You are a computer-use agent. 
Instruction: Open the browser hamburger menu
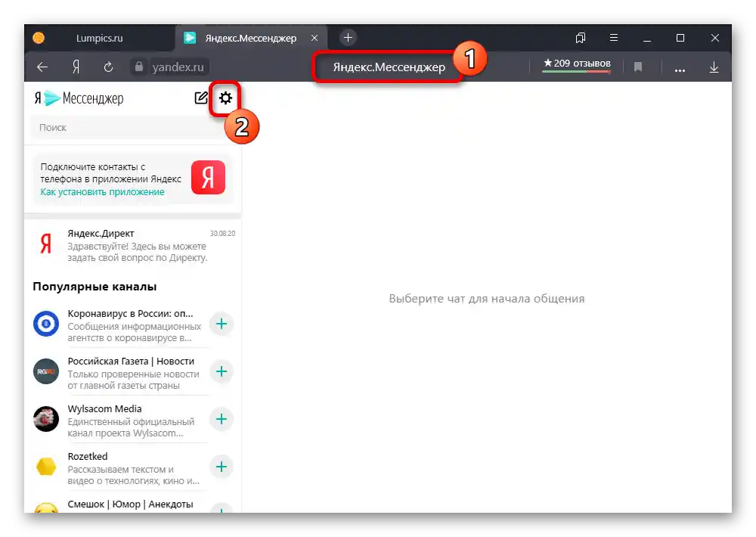(614, 38)
